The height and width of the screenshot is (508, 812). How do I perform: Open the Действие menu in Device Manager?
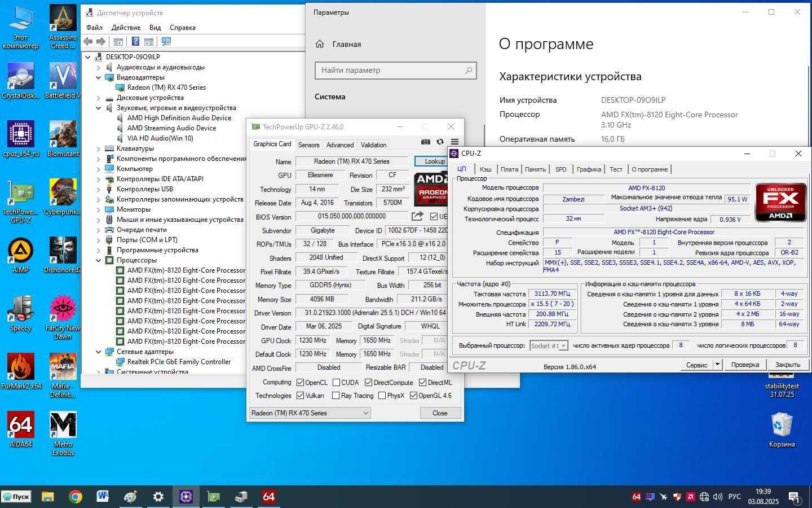[x=126, y=27]
